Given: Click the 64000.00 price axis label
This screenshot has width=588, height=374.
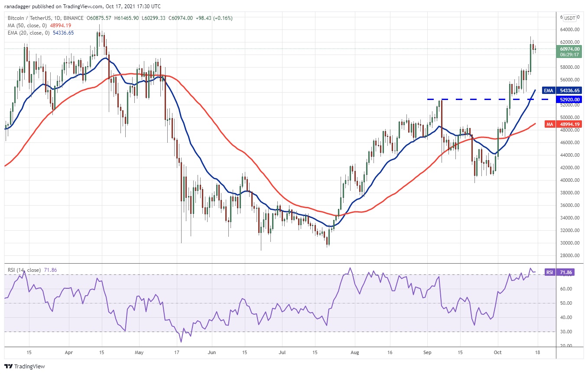Looking at the screenshot, I should [x=569, y=29].
